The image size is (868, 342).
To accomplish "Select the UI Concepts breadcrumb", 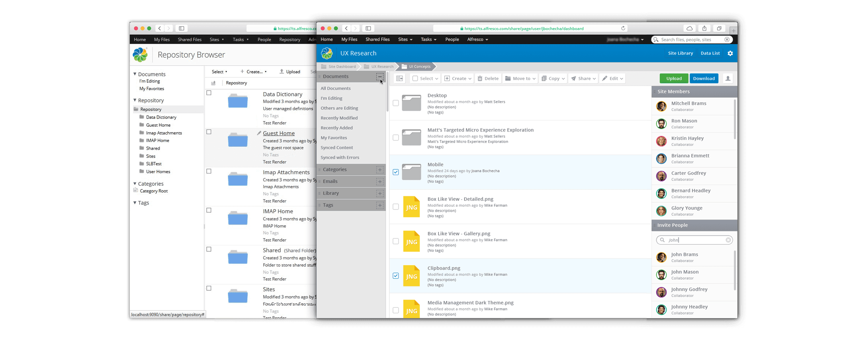I will (x=416, y=66).
